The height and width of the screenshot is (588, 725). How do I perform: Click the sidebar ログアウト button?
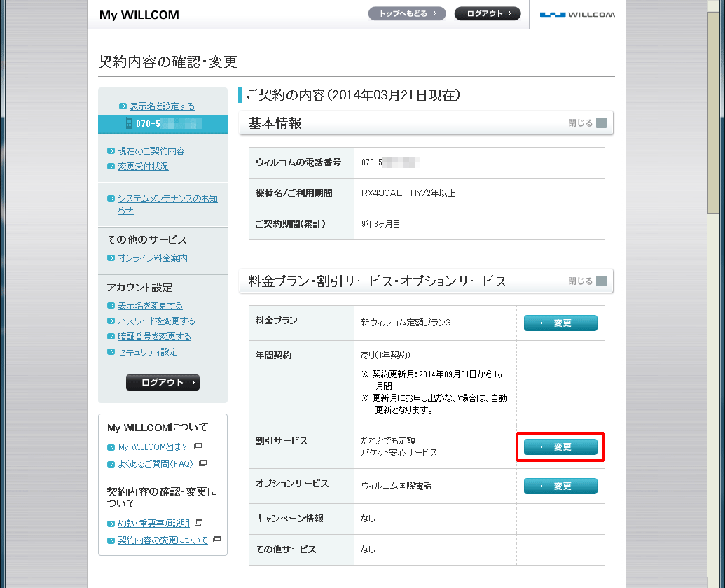[x=163, y=382]
